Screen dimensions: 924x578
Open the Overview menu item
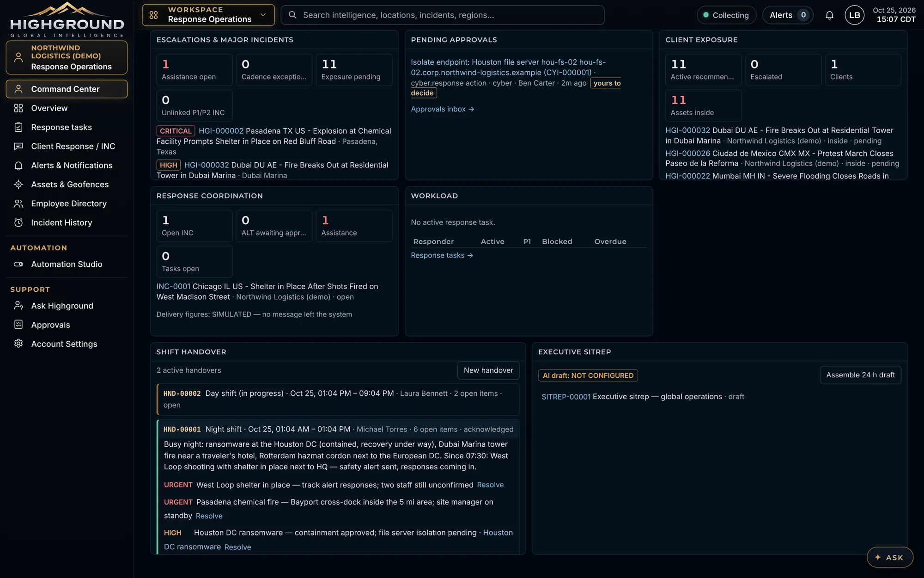(x=67, y=108)
